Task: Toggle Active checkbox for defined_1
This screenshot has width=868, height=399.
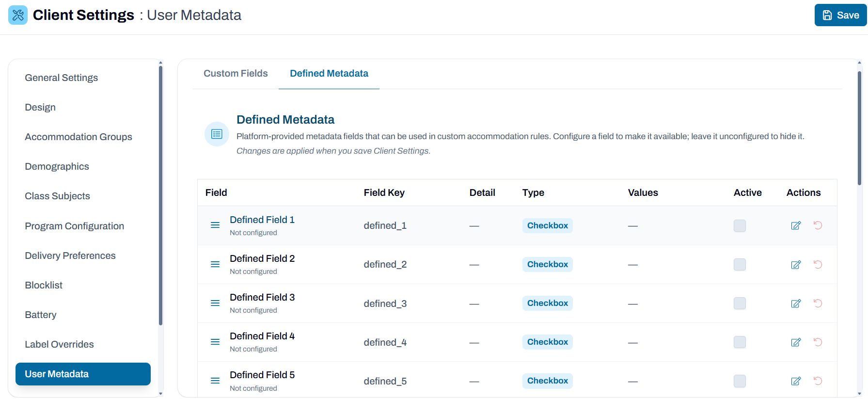Action: point(740,225)
